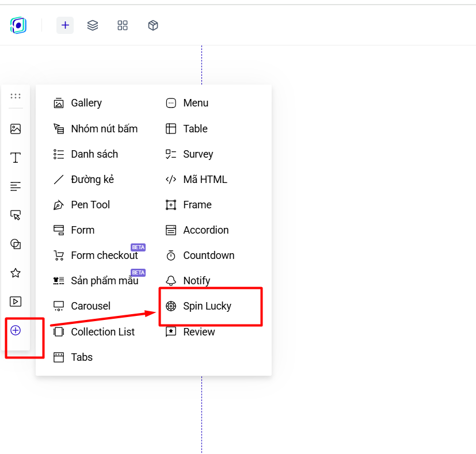Insert a Countdown timer element

pos(200,255)
